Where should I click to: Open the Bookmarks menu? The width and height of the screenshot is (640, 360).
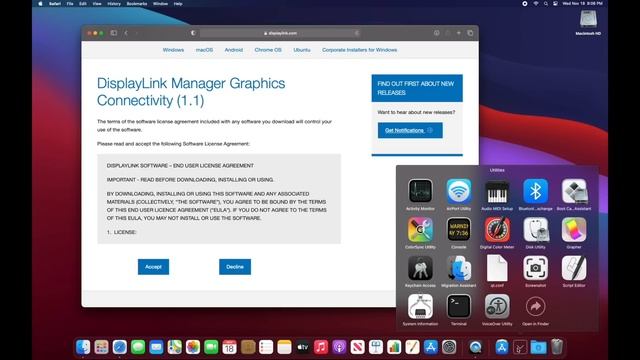[137, 4]
